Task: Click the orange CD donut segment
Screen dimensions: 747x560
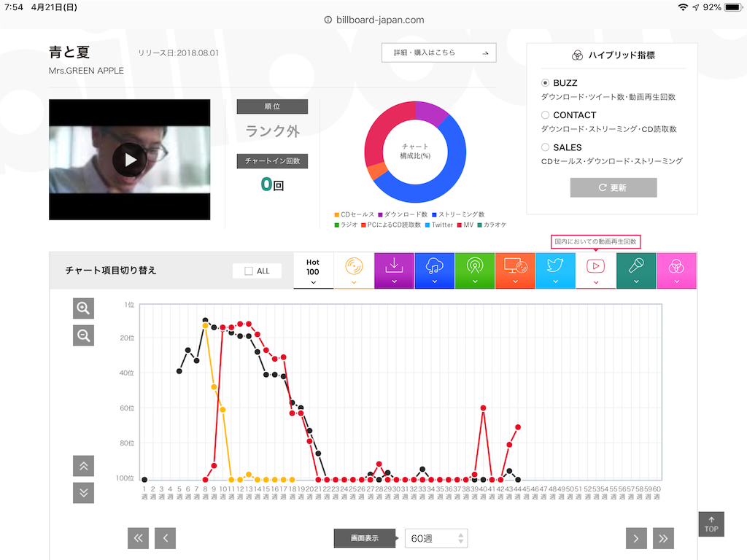Action: (377, 171)
